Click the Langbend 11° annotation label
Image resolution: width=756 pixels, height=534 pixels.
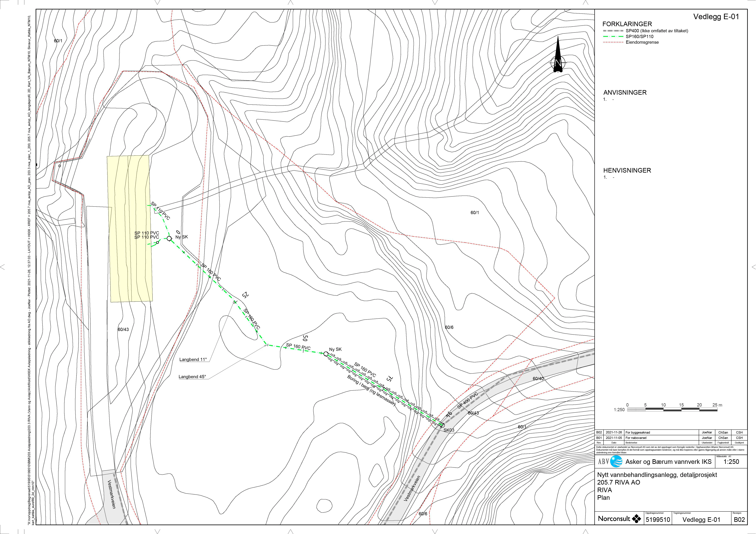193,359
